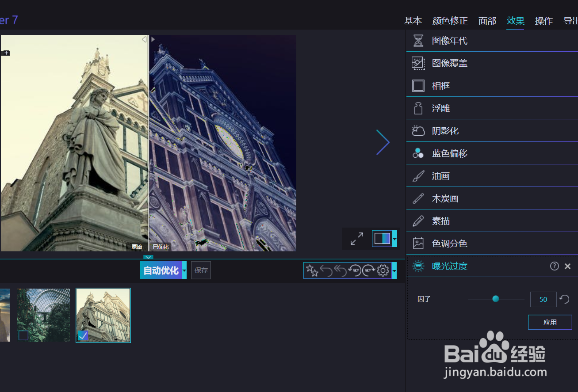Expand preview to fullscreen with diagonal arrows
This screenshot has height=392, width=578.
[357, 239]
